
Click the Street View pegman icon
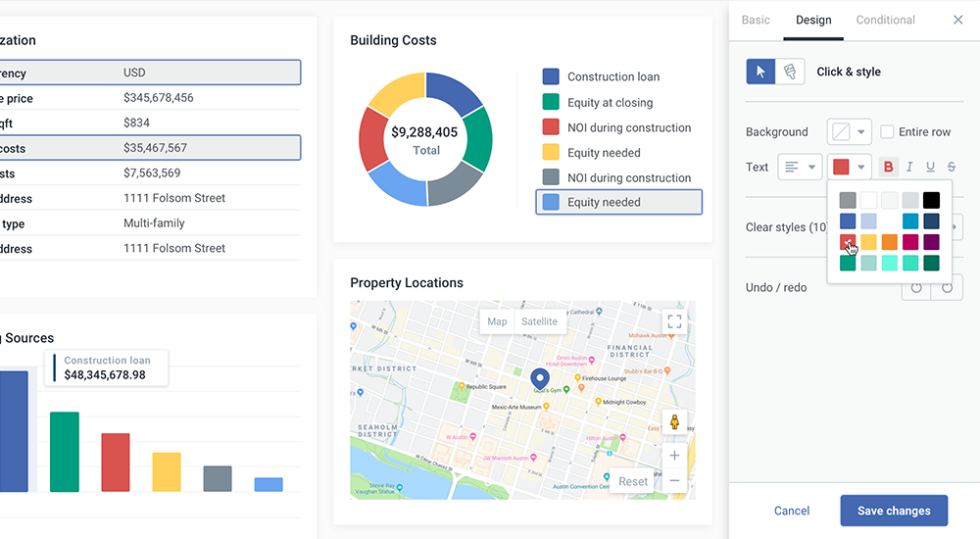(x=674, y=422)
